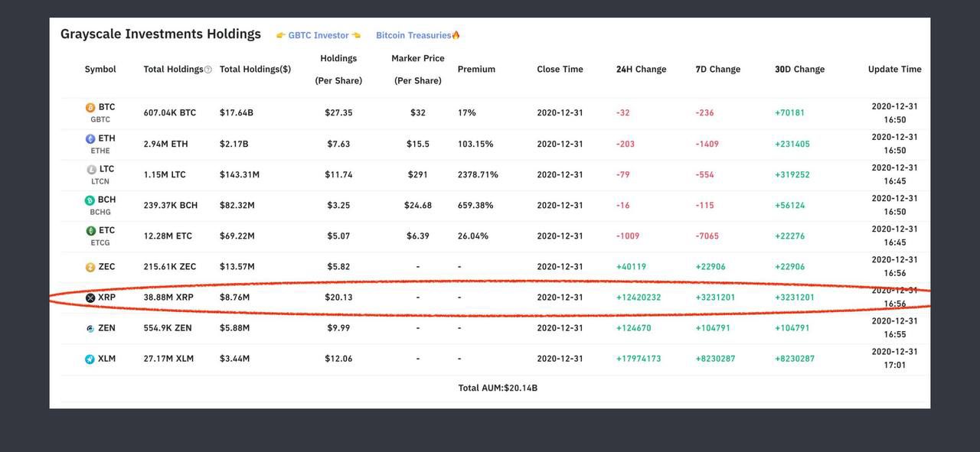Click the XLM update time 17:01
This screenshot has width=980, height=452.
[894, 365]
